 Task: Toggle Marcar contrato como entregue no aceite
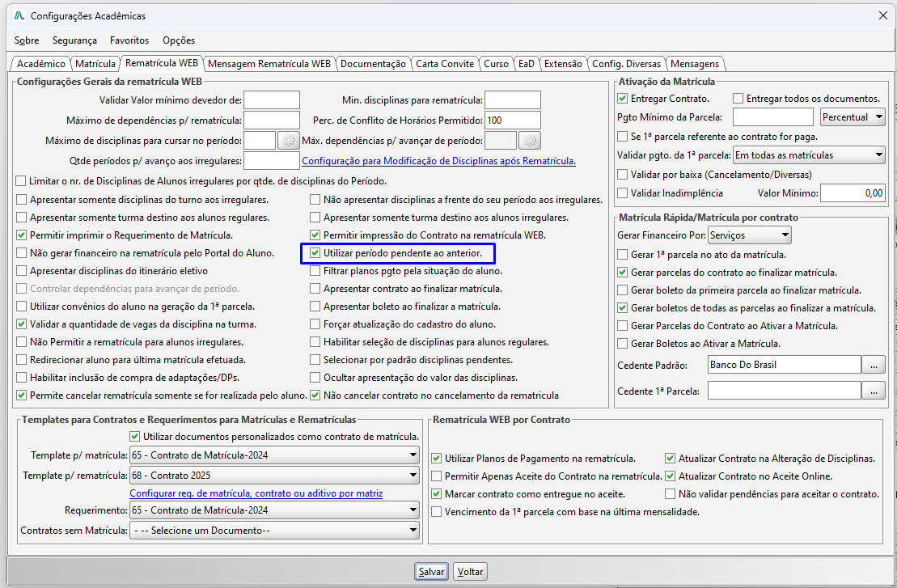point(437,493)
